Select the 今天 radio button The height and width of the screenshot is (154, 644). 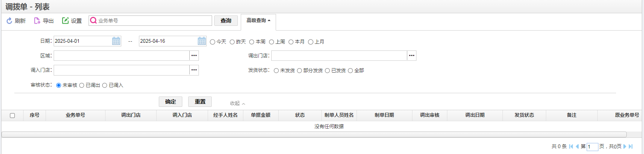pos(212,42)
